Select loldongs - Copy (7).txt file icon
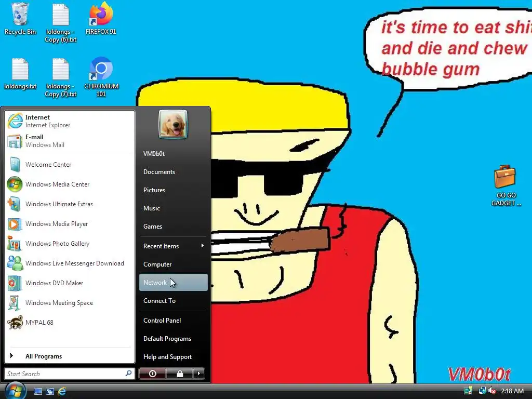Viewport: 532px width, 399px height. 61,78
